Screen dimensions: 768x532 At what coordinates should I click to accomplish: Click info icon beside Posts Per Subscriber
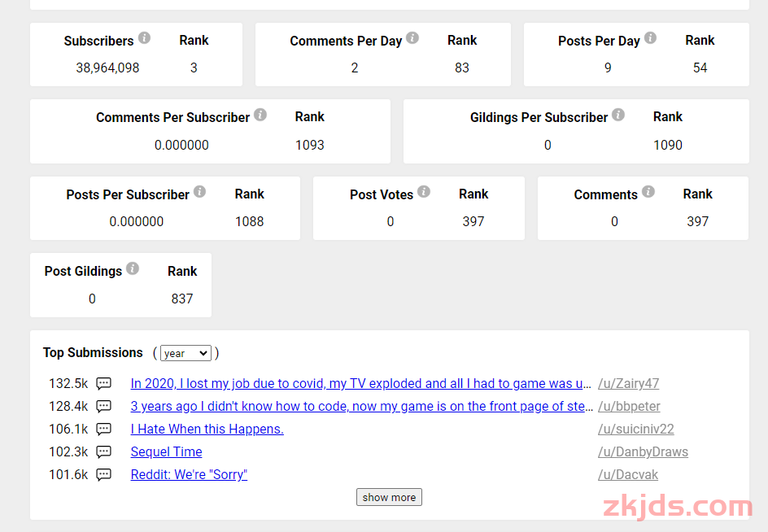point(199,192)
